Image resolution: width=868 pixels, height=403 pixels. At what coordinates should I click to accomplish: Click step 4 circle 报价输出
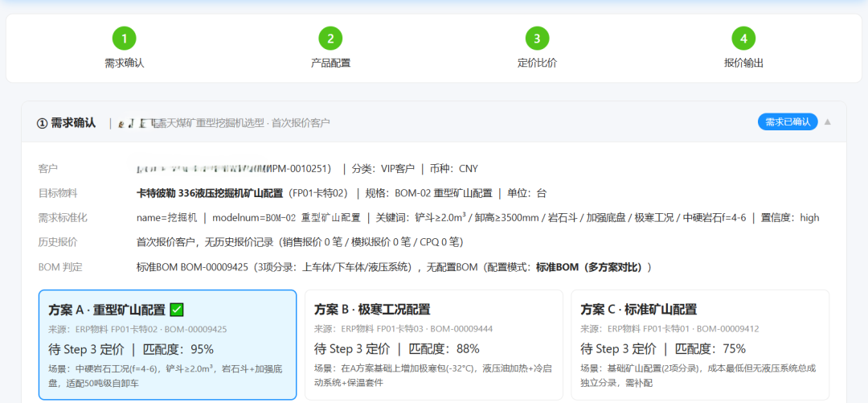point(743,39)
